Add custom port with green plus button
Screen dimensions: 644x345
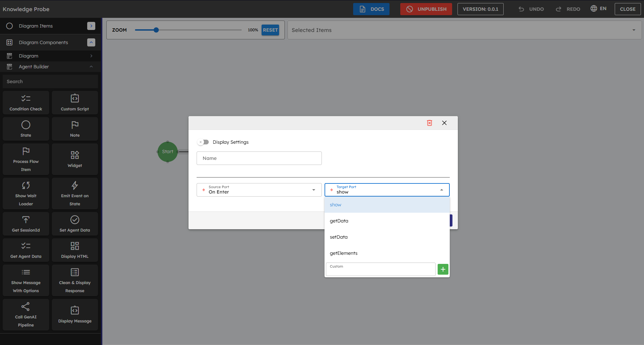point(443,269)
